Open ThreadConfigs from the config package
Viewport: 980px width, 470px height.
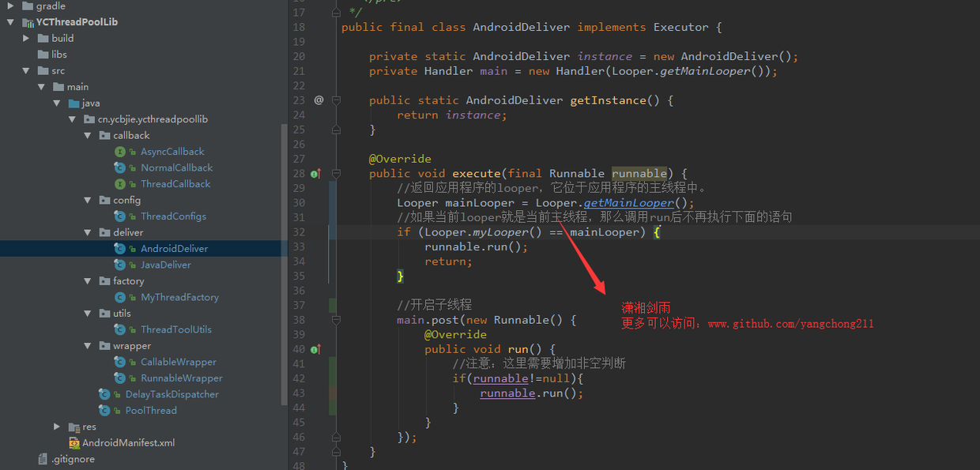pos(173,216)
